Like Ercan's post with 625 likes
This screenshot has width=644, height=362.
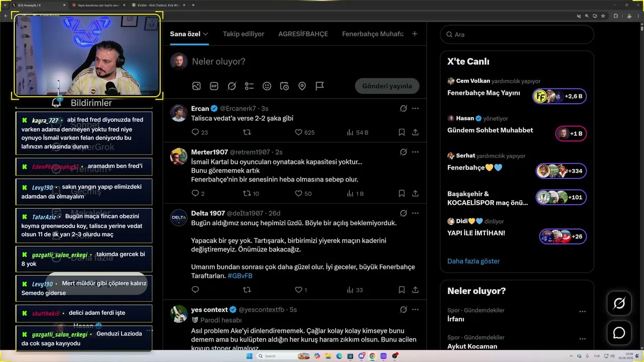(298, 132)
